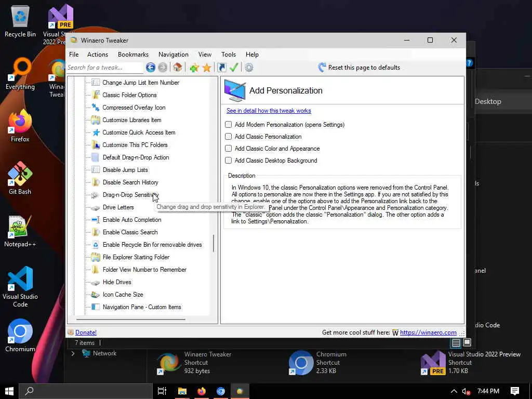The height and width of the screenshot is (399, 532).
Task: Click the tree pane vertical scrollbar thumb
Action: click(214, 243)
